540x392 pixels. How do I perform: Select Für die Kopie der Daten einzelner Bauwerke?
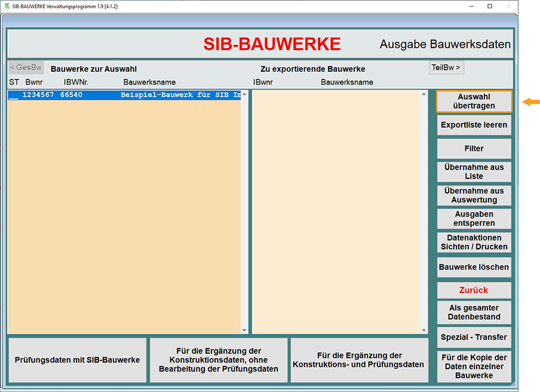[x=474, y=366]
